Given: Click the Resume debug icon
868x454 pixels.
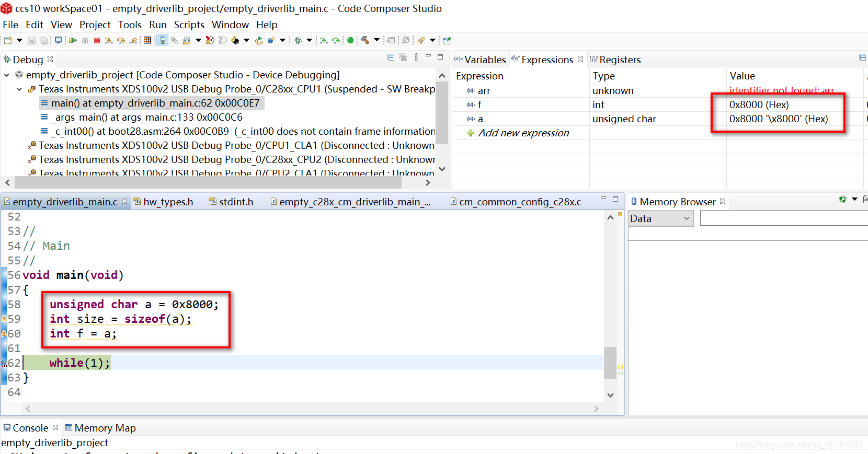Looking at the screenshot, I should (x=73, y=40).
